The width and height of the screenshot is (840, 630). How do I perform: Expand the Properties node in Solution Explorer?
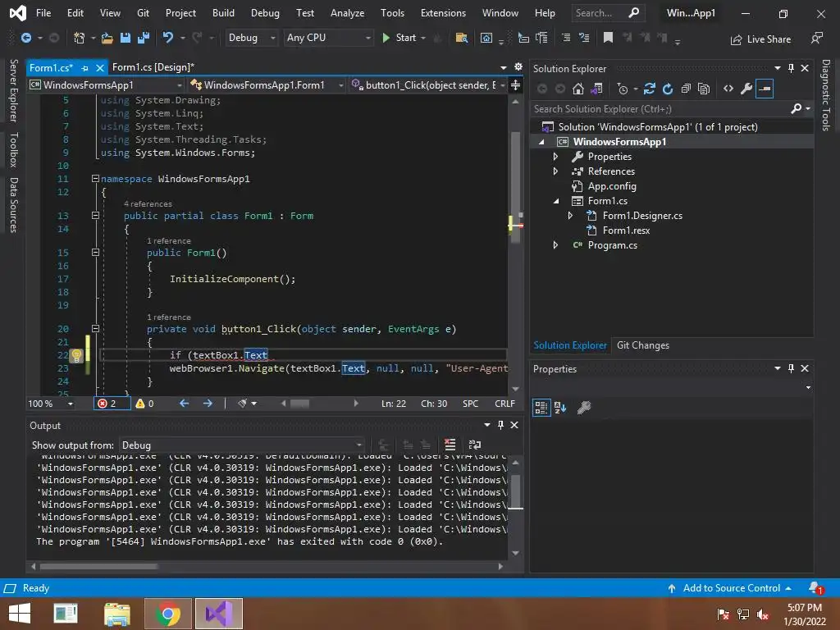[x=555, y=157]
